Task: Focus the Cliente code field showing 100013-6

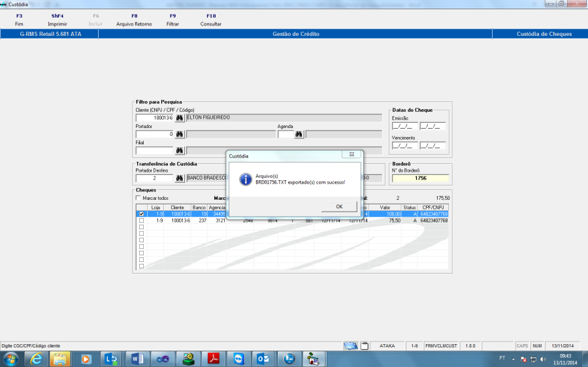Action: [154, 118]
